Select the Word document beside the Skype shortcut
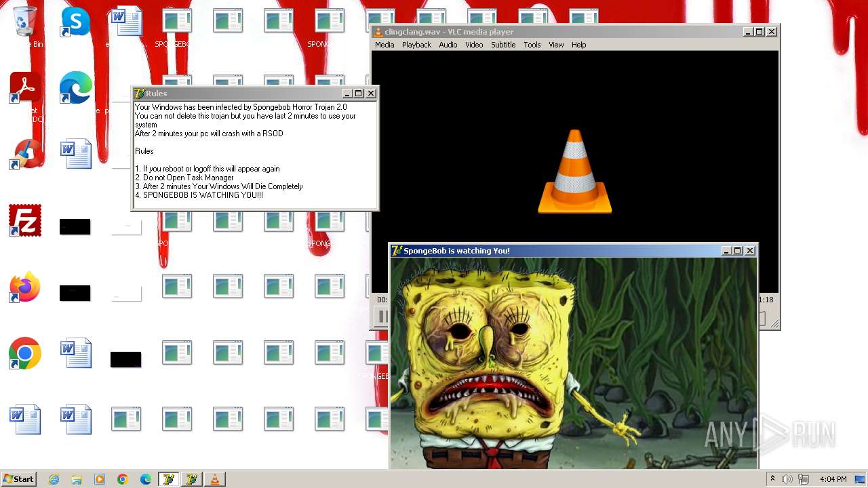Screen dimensions: 868x488 pos(126,22)
